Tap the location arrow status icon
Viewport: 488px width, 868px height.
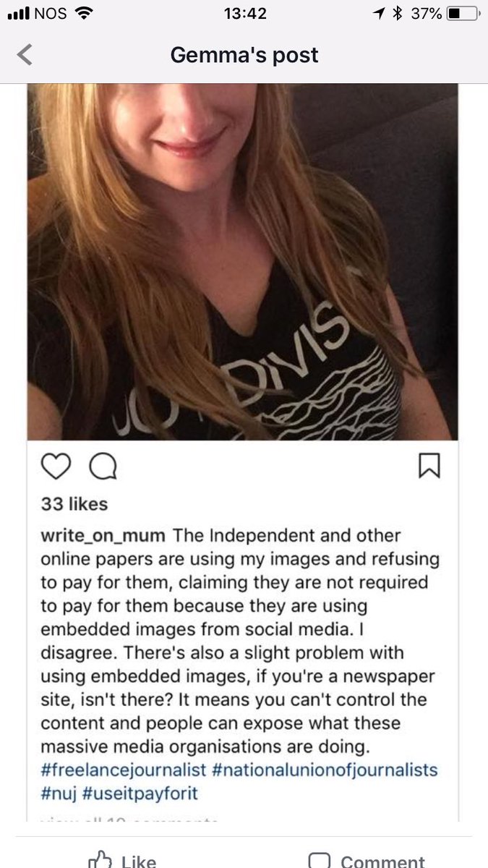(379, 14)
